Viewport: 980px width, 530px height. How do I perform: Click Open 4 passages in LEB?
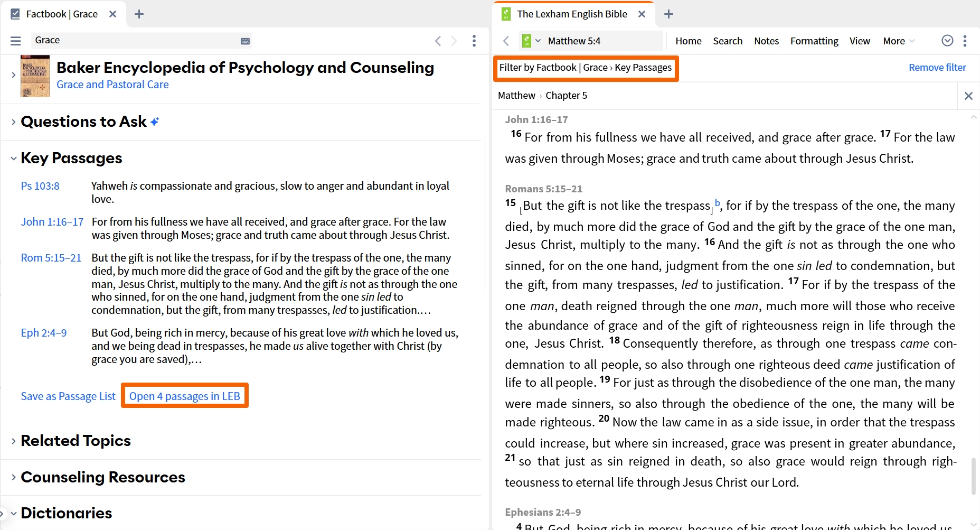click(x=185, y=396)
